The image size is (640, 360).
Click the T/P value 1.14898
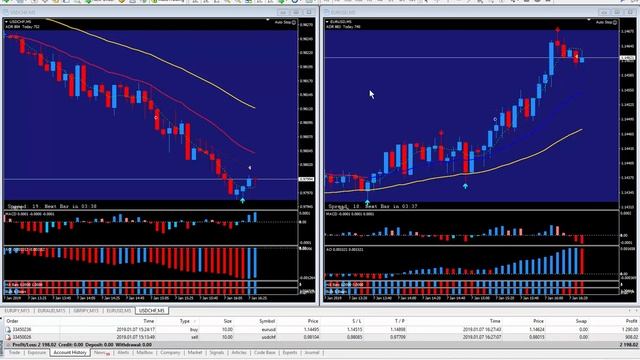(x=398, y=329)
